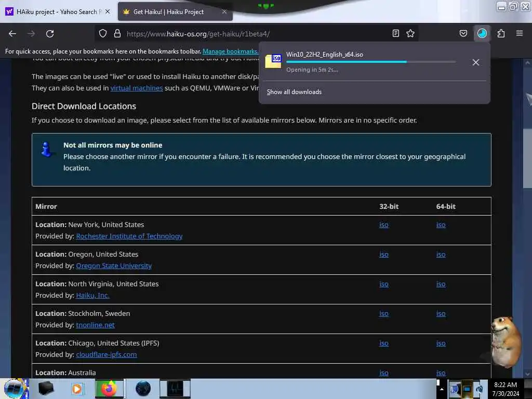Viewport: 532px width, 399px height.
Task: Click the blue info icon in notice box
Action: [46, 150]
